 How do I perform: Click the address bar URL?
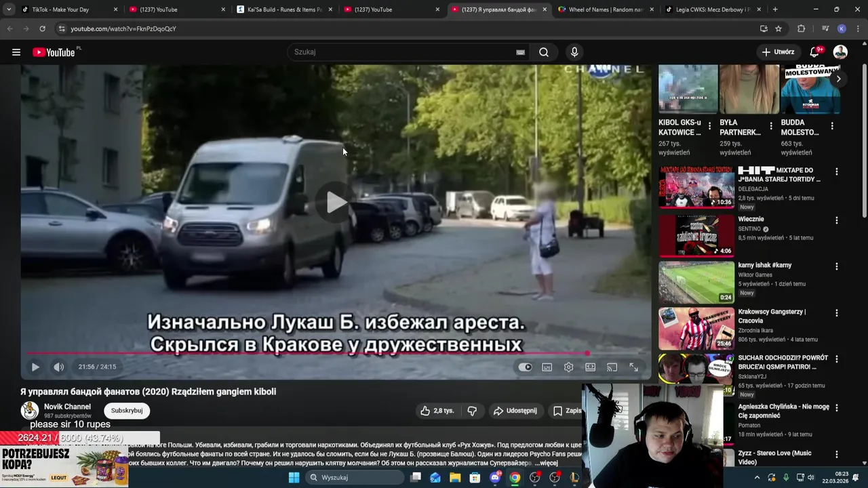pos(123,28)
